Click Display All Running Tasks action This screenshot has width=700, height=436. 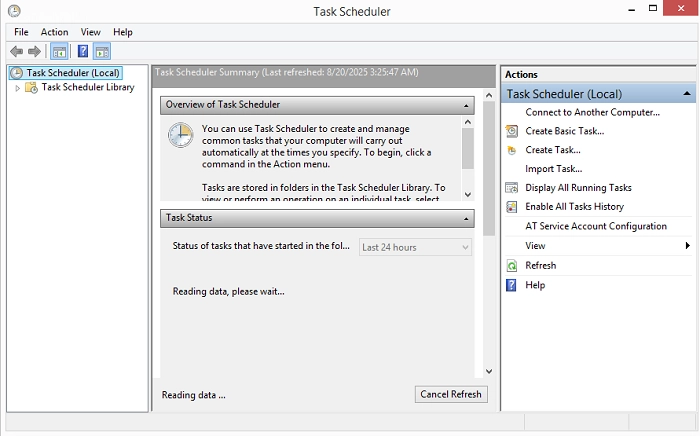pyautogui.click(x=578, y=188)
